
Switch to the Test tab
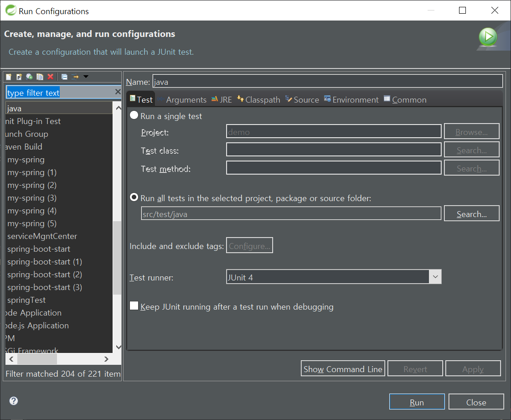141,99
